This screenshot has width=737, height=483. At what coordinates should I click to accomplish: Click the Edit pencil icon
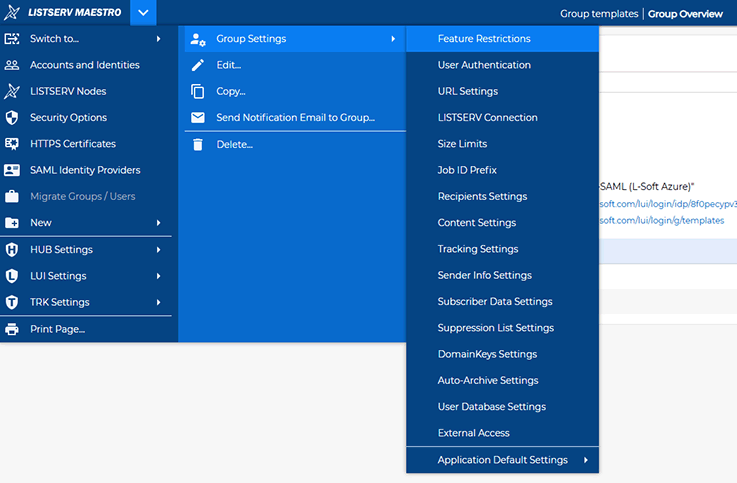click(198, 65)
